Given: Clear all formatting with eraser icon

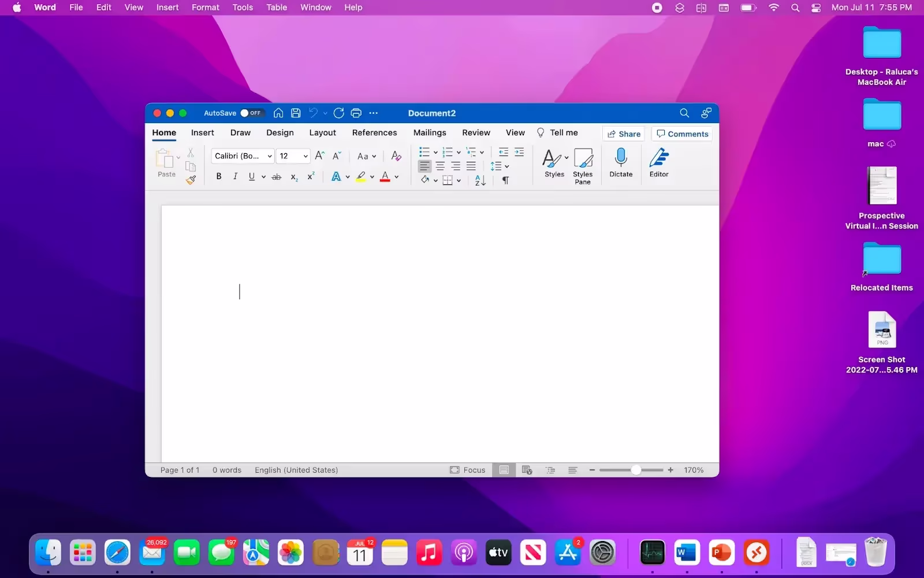Looking at the screenshot, I should click(396, 156).
